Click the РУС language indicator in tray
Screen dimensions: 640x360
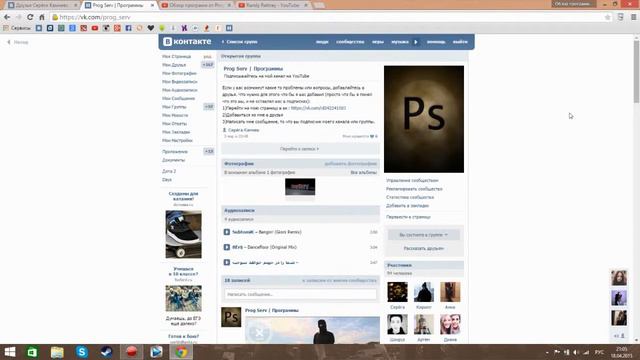[x=599, y=352]
